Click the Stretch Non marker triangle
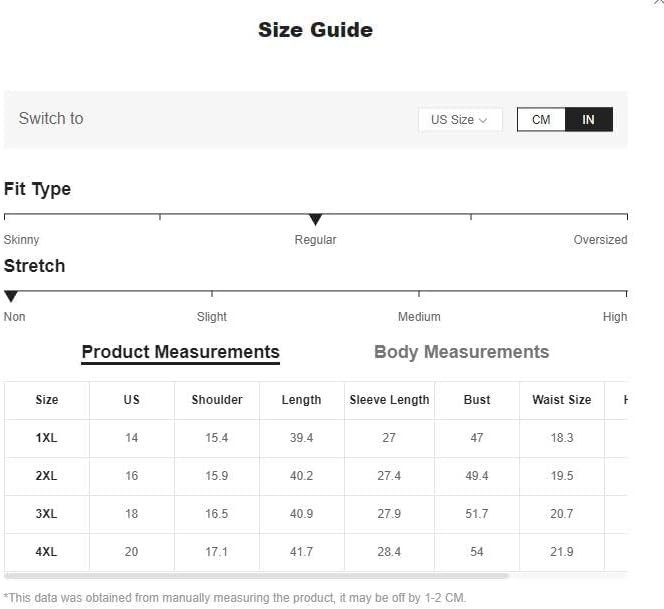Viewport: 664px width, 609px height. click(11, 296)
